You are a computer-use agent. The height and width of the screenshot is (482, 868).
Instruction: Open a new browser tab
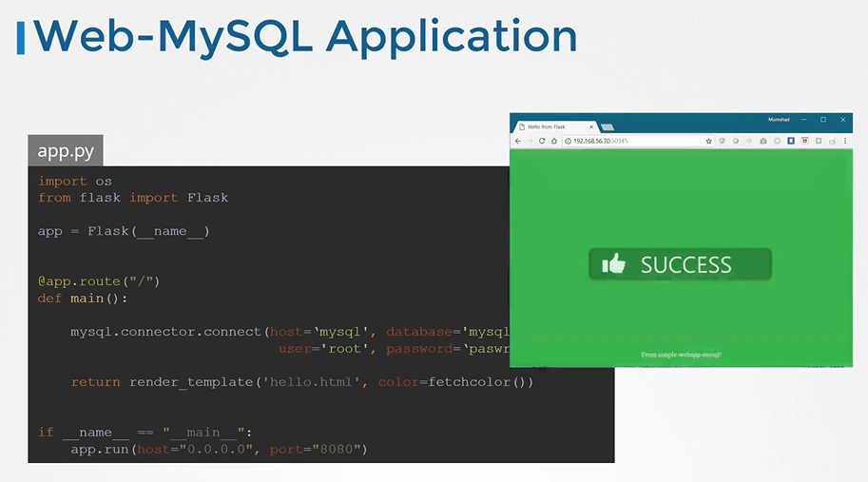[x=608, y=126]
